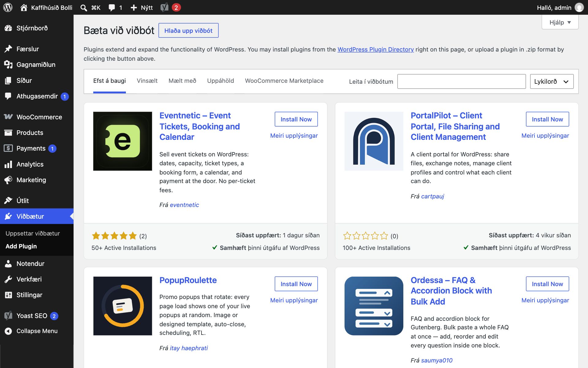
Task: Select the Add Plugin submenu item
Action: click(x=21, y=246)
